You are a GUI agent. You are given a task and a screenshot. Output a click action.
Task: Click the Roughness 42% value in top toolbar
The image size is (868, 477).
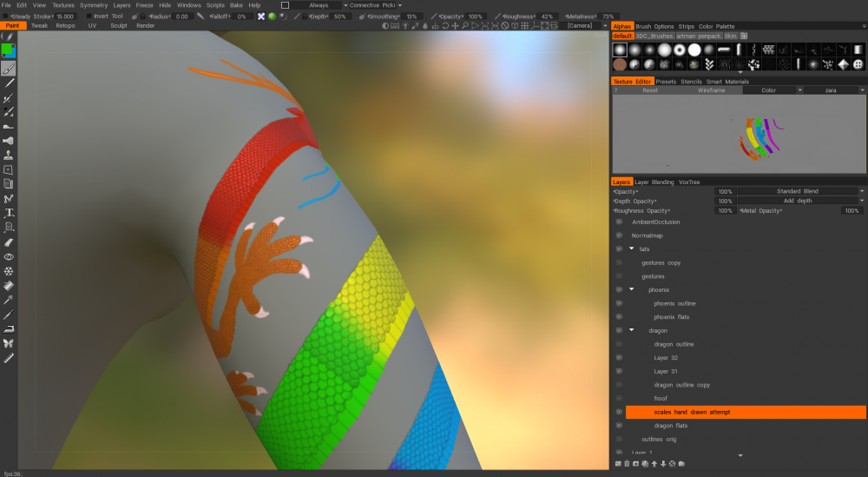tap(547, 16)
